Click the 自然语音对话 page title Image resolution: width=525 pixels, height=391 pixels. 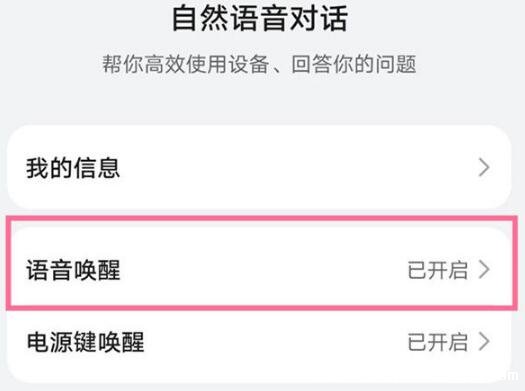[260, 19]
